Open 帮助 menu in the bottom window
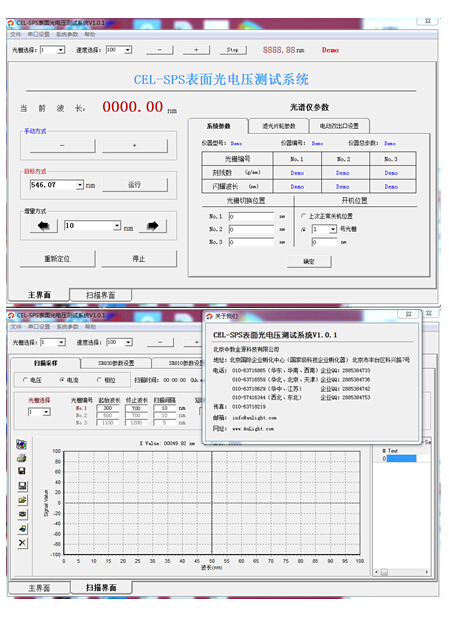 coord(91,327)
